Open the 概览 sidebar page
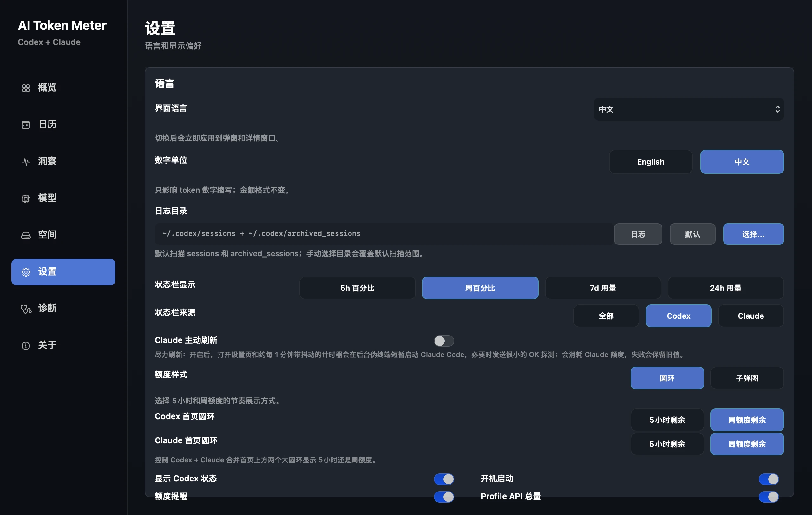Screen dimensions: 812x515 click(63, 88)
